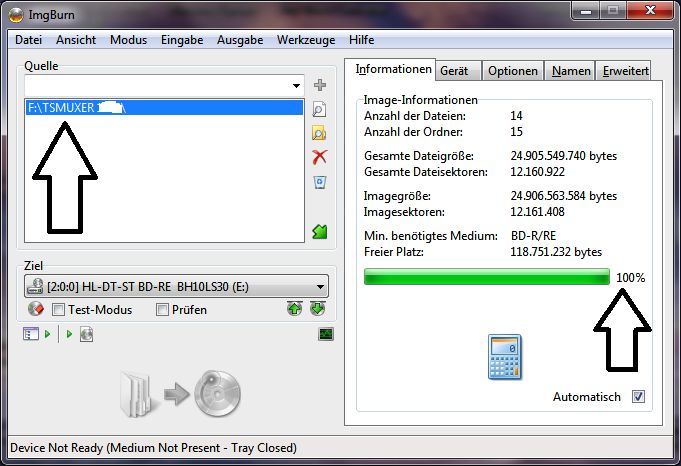Image resolution: width=681 pixels, height=466 pixels.
Task: Uncheck the Automatisch checkbox
Action: coord(638,397)
